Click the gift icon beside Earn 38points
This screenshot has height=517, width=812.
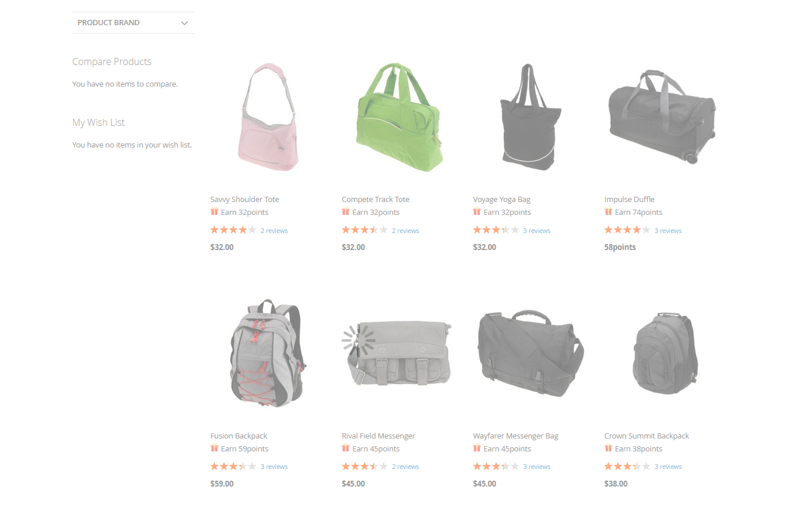pyautogui.click(x=608, y=448)
